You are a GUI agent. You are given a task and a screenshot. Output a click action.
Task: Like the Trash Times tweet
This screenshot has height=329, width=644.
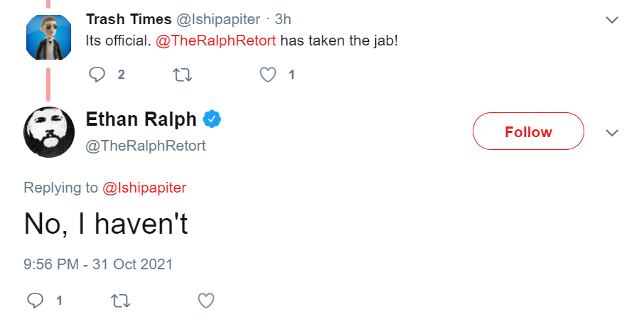point(268,75)
